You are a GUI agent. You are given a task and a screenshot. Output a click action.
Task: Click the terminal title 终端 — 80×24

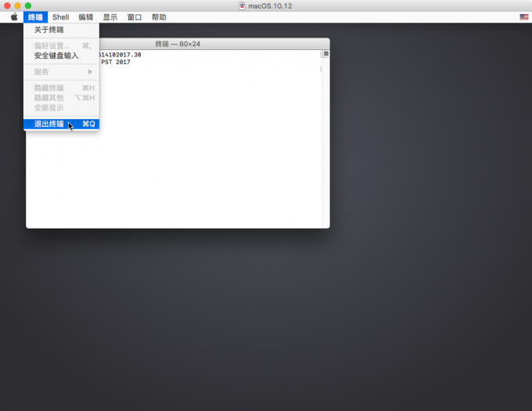(x=178, y=44)
